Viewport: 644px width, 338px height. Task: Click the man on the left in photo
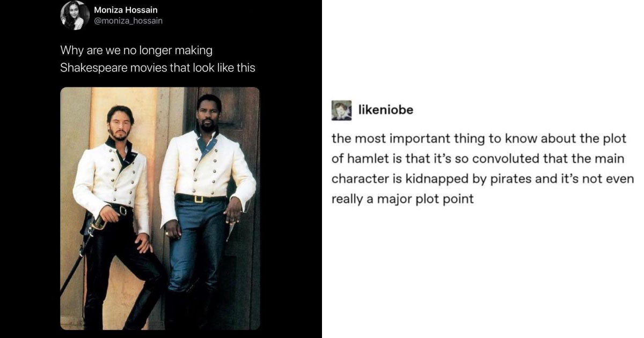point(119,215)
